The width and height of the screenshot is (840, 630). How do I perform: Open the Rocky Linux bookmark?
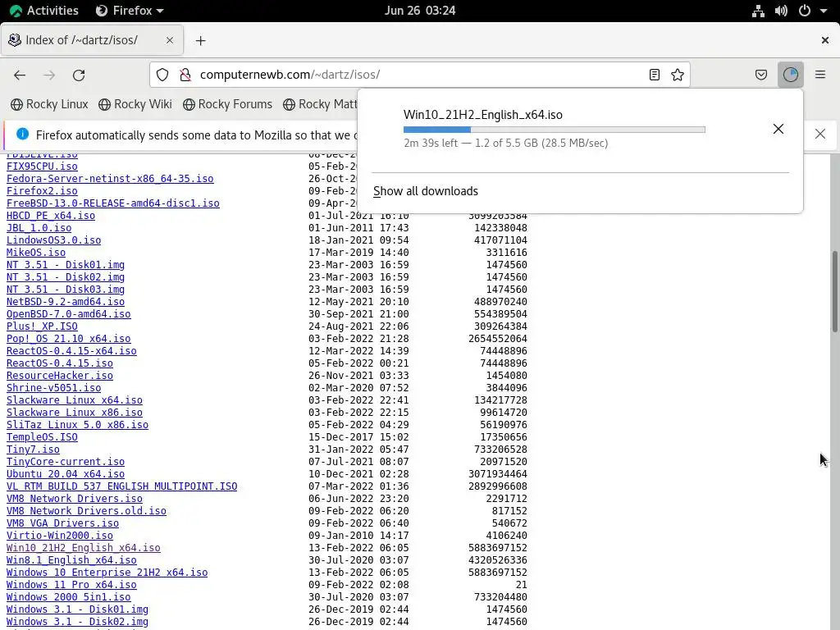[50, 104]
